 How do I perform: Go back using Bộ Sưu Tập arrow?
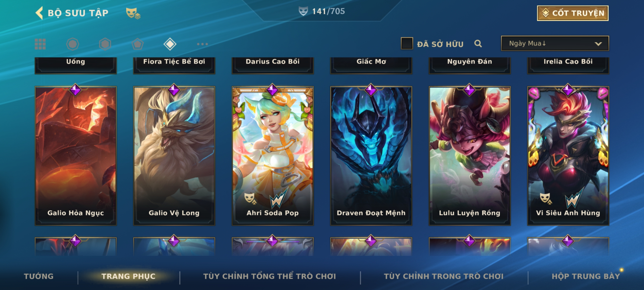(x=39, y=13)
